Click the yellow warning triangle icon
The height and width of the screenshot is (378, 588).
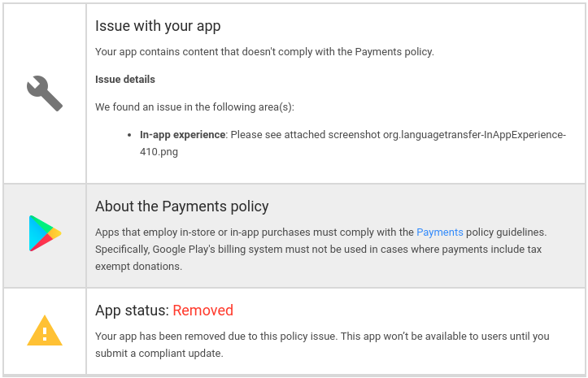(x=45, y=331)
